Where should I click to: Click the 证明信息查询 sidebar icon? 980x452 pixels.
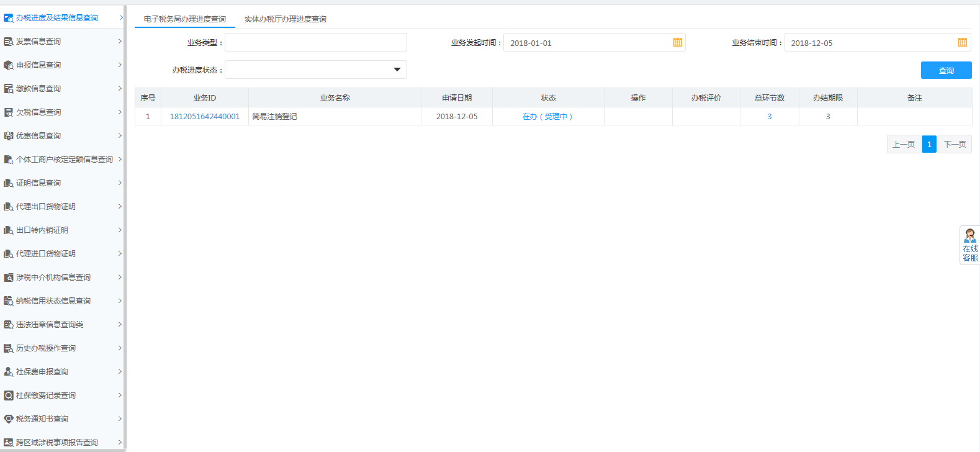(9, 183)
